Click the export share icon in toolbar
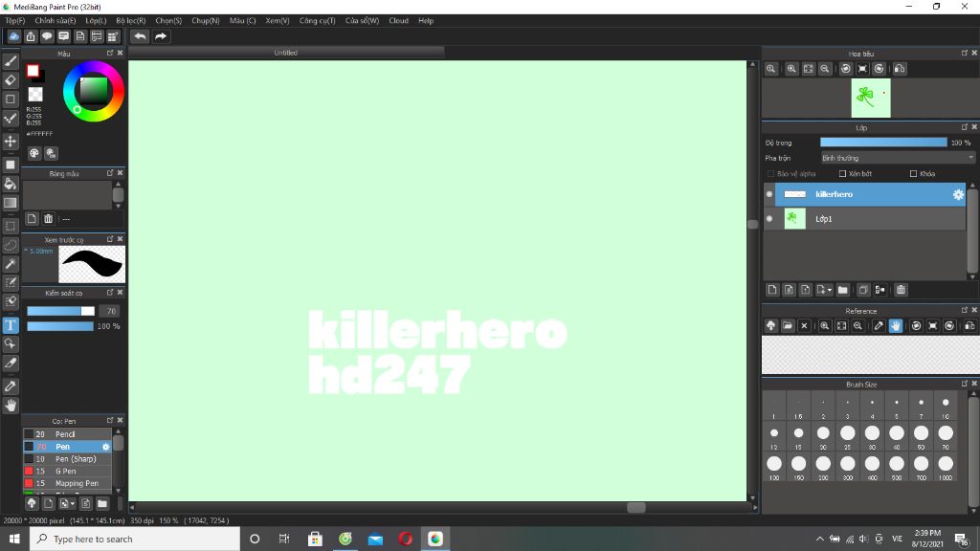Image resolution: width=980 pixels, height=551 pixels. (x=30, y=36)
